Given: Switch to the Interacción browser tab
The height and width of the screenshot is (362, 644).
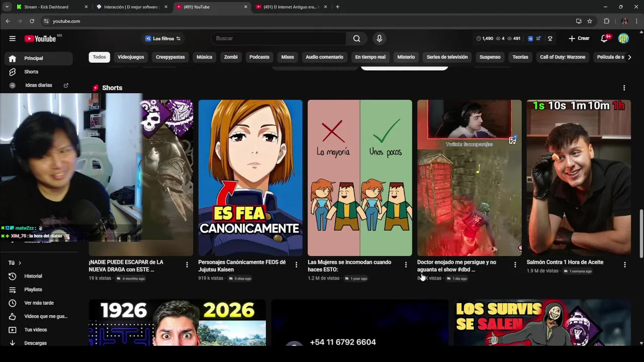Looking at the screenshot, I should [131, 7].
